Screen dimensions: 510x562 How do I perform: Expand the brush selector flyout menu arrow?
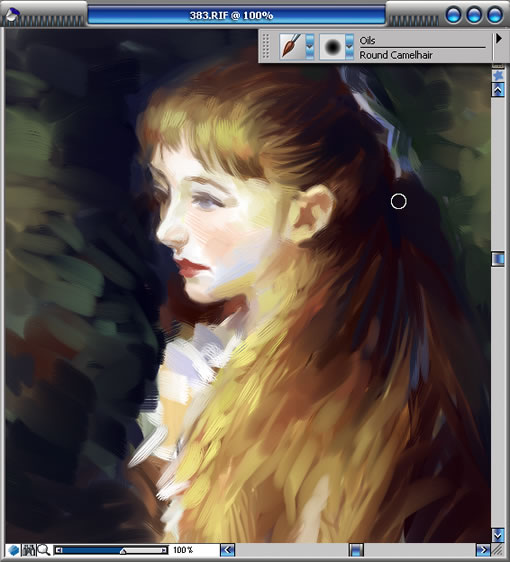[499, 39]
